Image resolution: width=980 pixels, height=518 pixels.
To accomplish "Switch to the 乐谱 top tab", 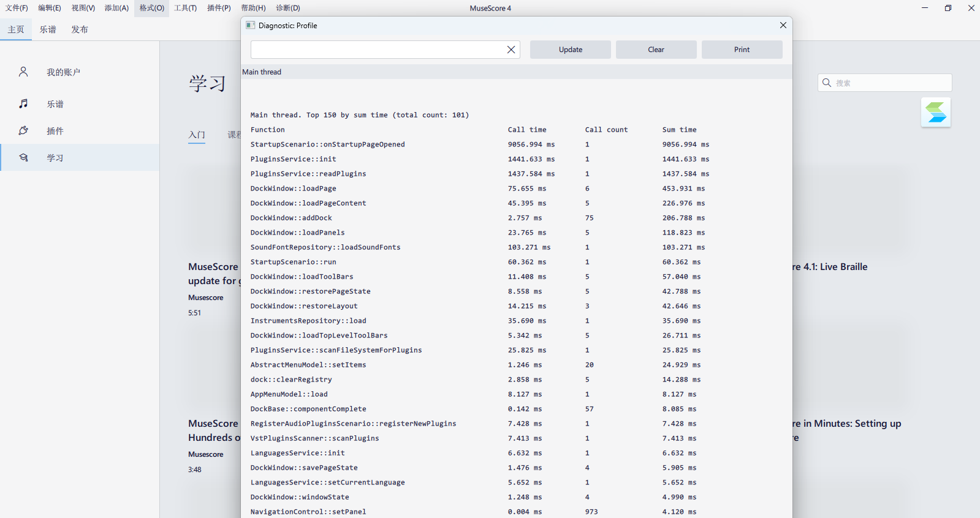I will (x=48, y=29).
